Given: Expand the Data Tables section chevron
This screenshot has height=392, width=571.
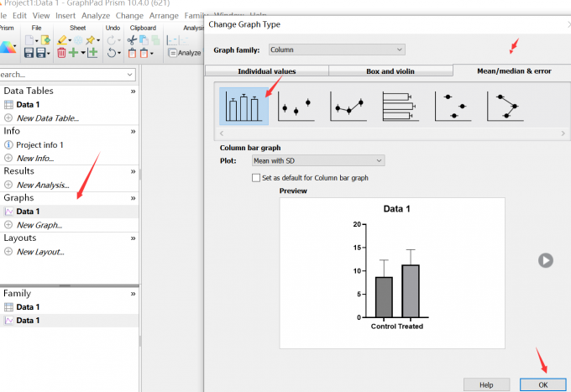Looking at the screenshot, I should point(133,91).
